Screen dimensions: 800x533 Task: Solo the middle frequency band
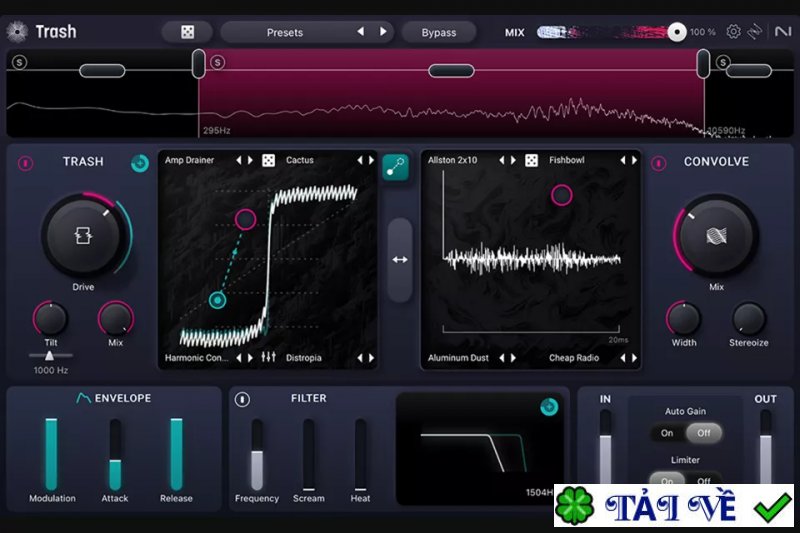pyautogui.click(x=218, y=63)
